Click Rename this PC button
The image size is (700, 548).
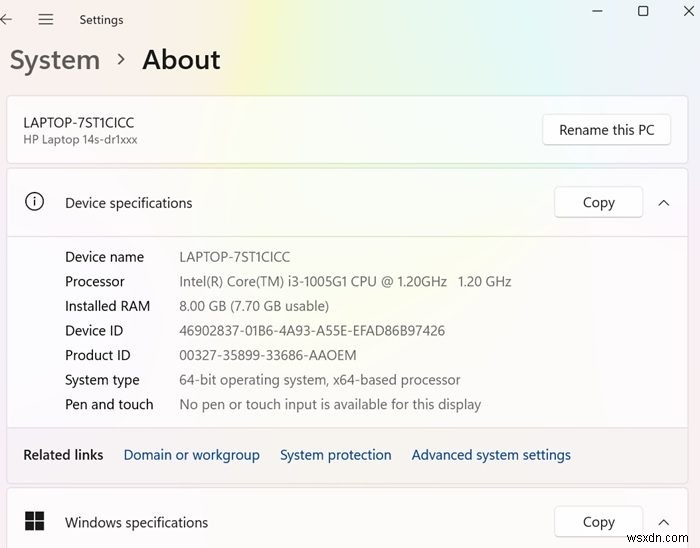point(606,130)
